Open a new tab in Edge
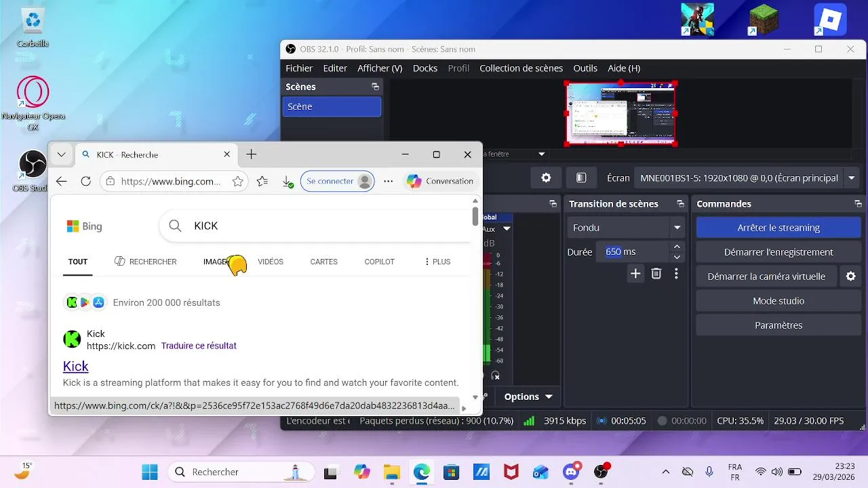Screen dimensions: 868x488 click(251, 155)
